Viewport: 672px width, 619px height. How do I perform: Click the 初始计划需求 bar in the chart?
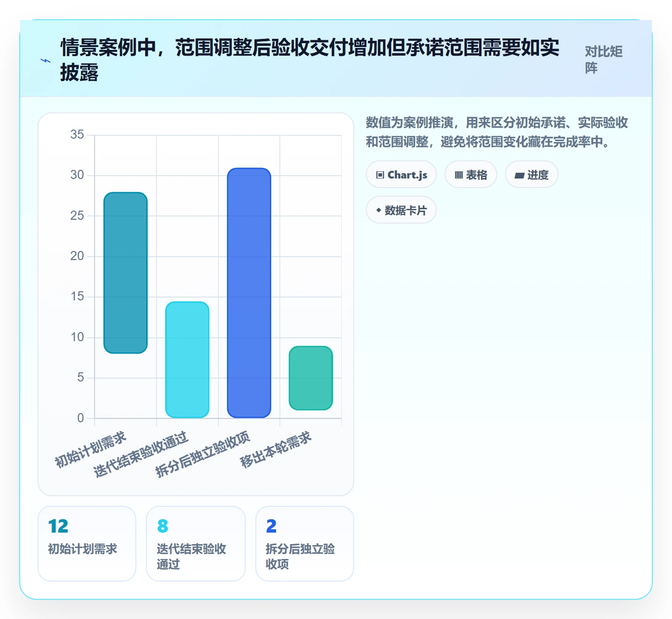click(x=126, y=273)
